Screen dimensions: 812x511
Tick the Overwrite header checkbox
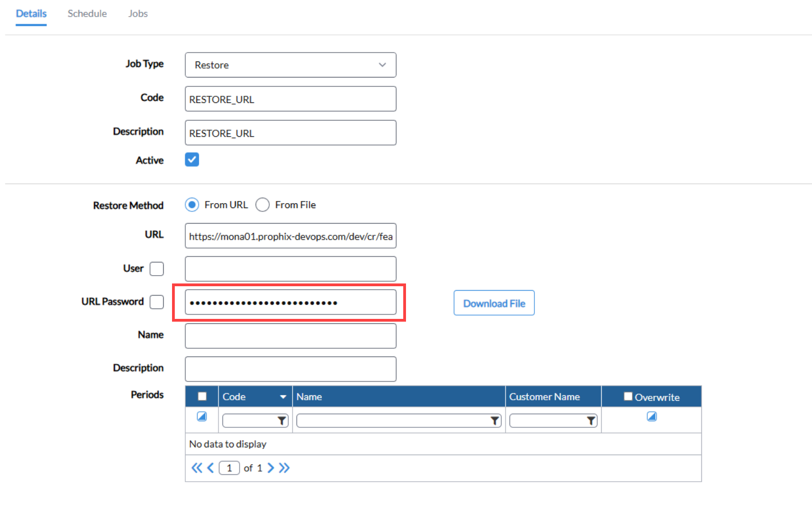tap(628, 396)
